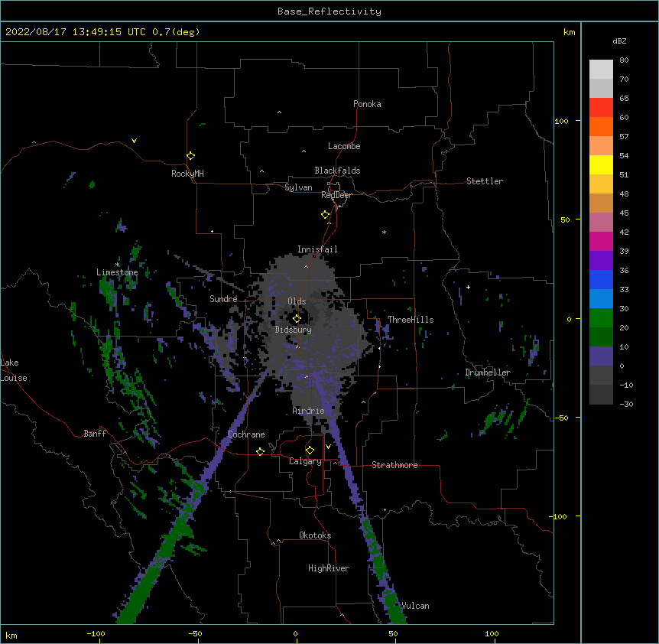Screen dimensions: 659x644
Task: Click the km unit label at top right
Action: click(570, 32)
